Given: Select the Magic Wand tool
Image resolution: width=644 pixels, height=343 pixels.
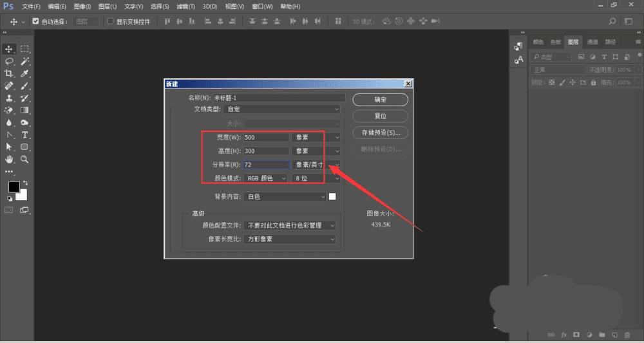Looking at the screenshot, I should click(x=24, y=62).
